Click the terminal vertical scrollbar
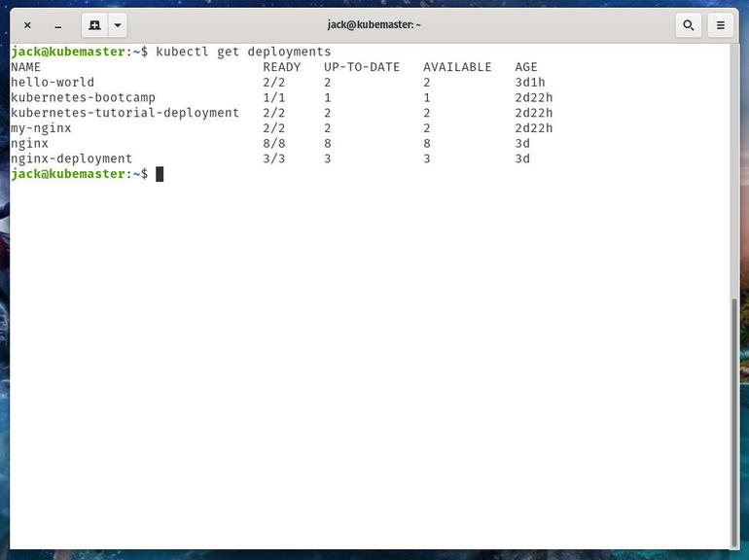Screen dimensions: 749x560 click(734, 422)
